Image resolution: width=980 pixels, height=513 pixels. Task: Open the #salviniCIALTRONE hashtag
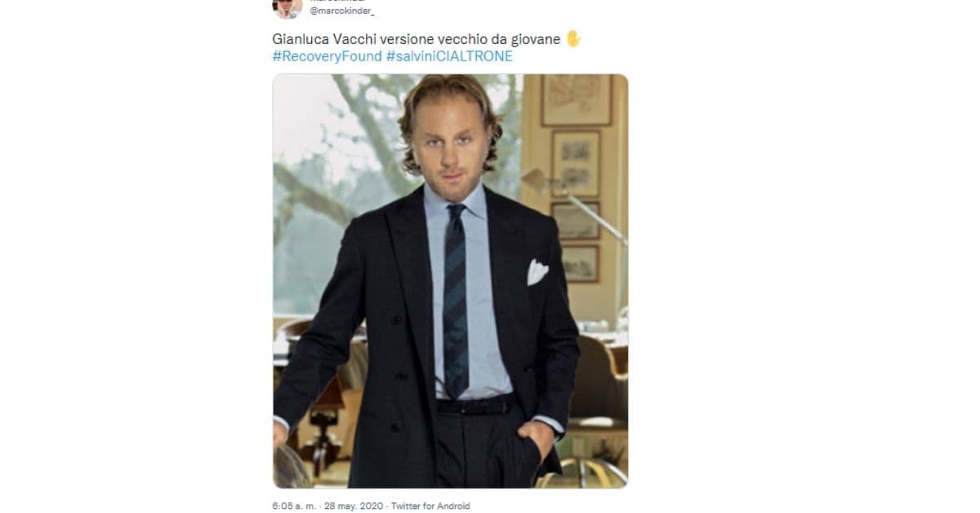click(x=450, y=56)
